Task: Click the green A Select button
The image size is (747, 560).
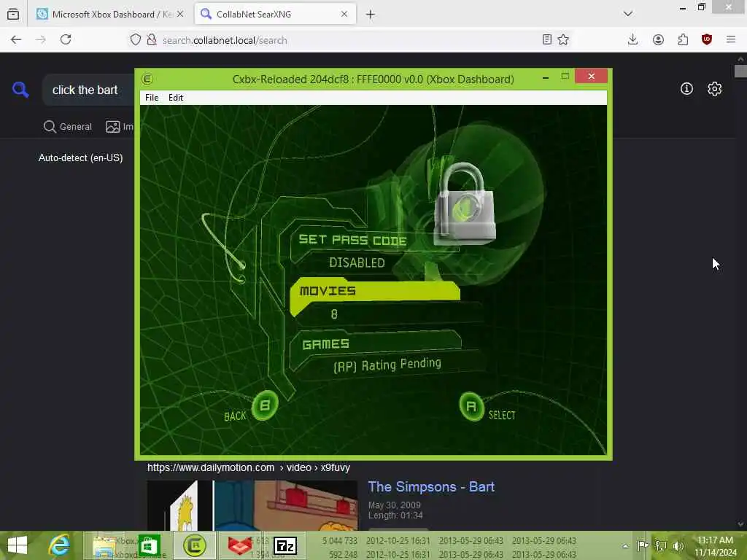Action: point(471,406)
